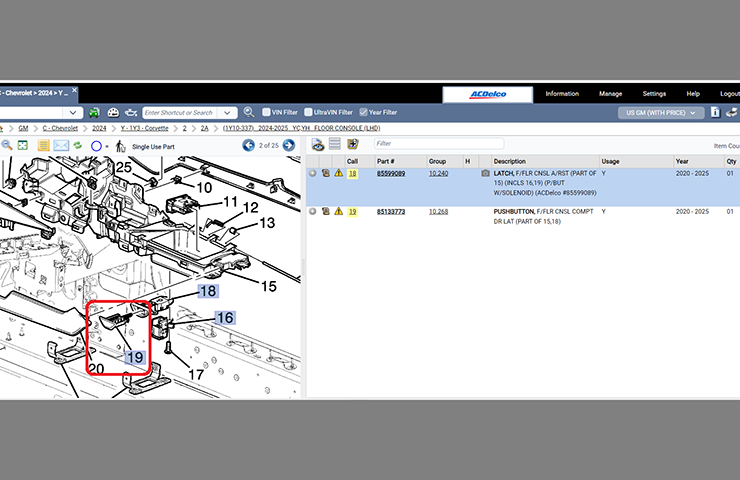
Task: Go to next illustration arrow
Action: click(289, 146)
